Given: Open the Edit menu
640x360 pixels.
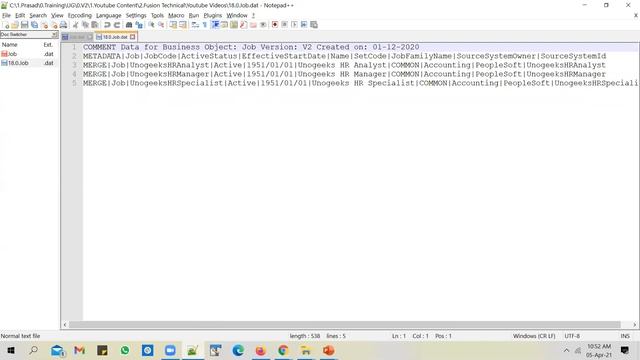Looking at the screenshot, I should point(20,15).
